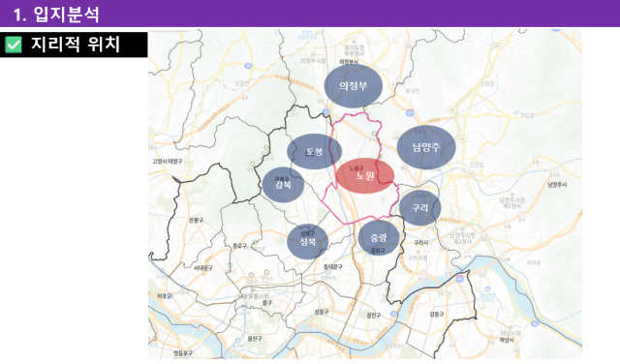620x364 pixels.
Task: Click the 동대문구 map label
Action: (x=333, y=267)
